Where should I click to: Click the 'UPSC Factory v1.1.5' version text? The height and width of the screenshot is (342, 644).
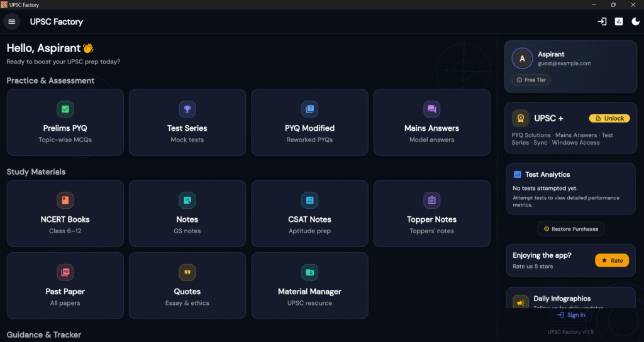570,332
